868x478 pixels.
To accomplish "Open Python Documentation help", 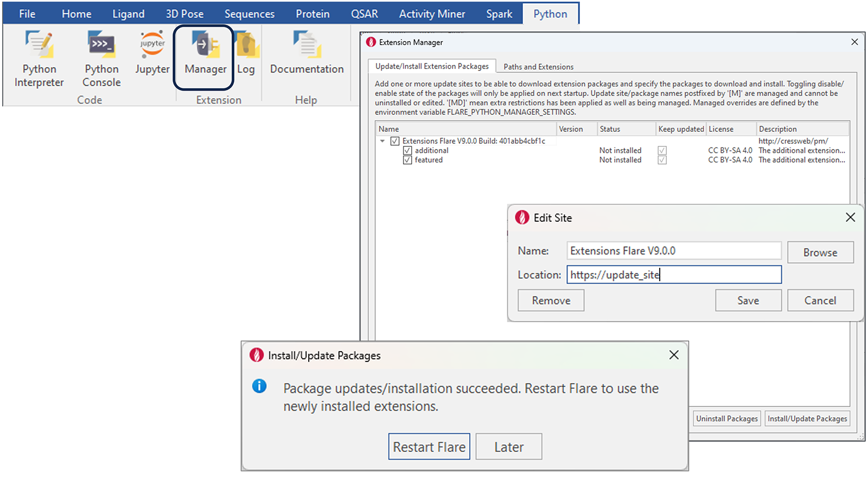I will pos(307,53).
